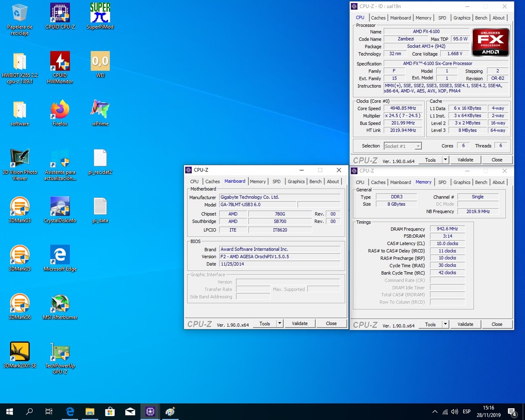Click Validate in the Memory window
This screenshot has width=525, height=420.
(465, 324)
